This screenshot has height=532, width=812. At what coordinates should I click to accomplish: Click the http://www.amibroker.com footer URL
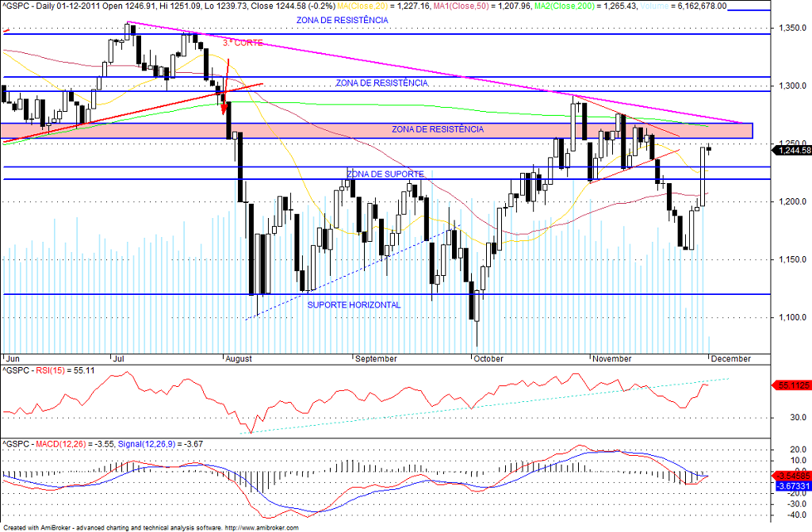click(x=262, y=528)
